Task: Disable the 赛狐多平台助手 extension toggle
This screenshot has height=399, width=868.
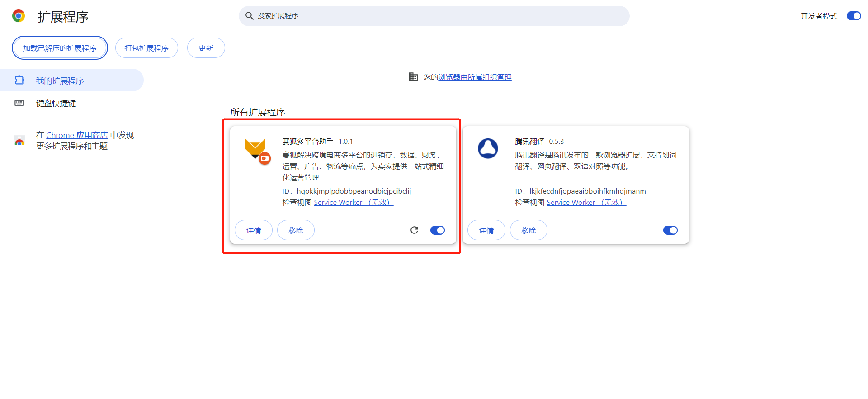Action: [x=438, y=230]
